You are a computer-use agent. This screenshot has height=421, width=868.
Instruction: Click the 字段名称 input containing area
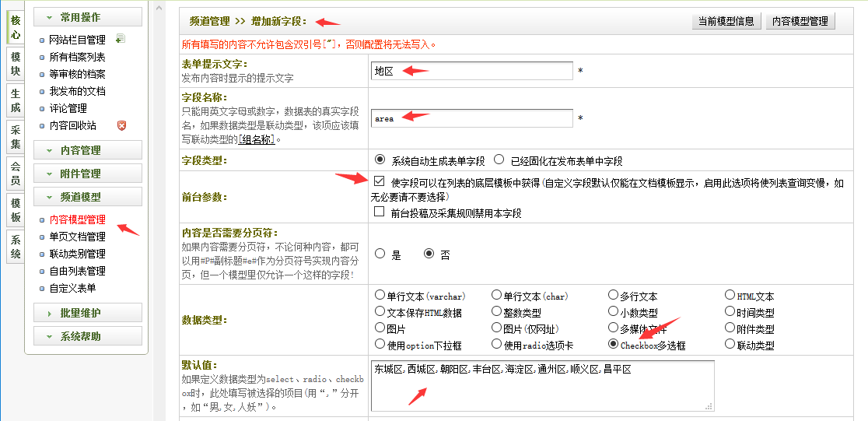471,118
